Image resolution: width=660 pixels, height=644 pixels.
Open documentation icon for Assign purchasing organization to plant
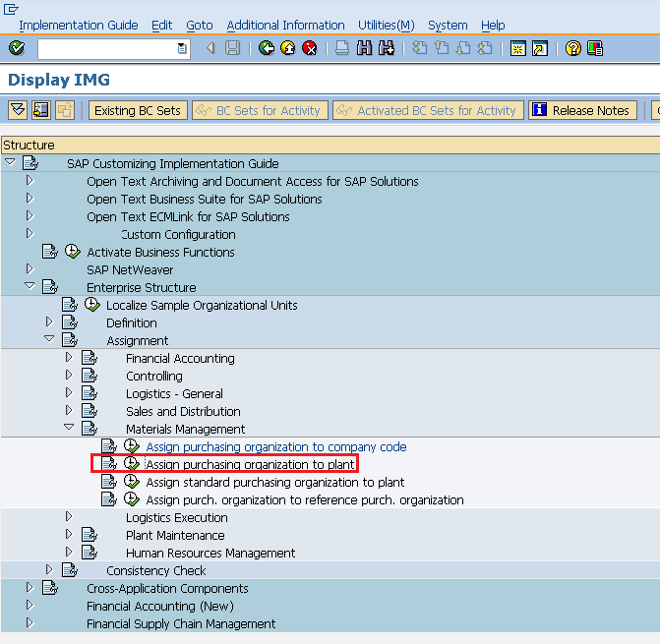click(109, 463)
